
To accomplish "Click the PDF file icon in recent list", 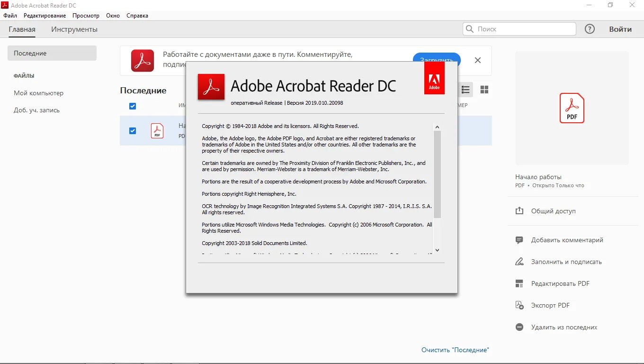I will pos(157,130).
